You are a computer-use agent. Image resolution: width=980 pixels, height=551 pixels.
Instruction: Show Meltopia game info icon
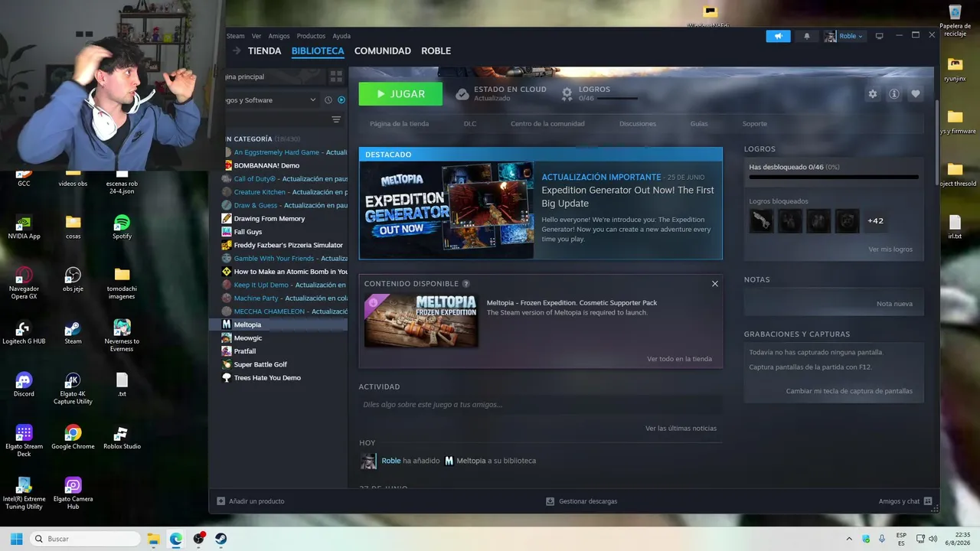pyautogui.click(x=894, y=94)
